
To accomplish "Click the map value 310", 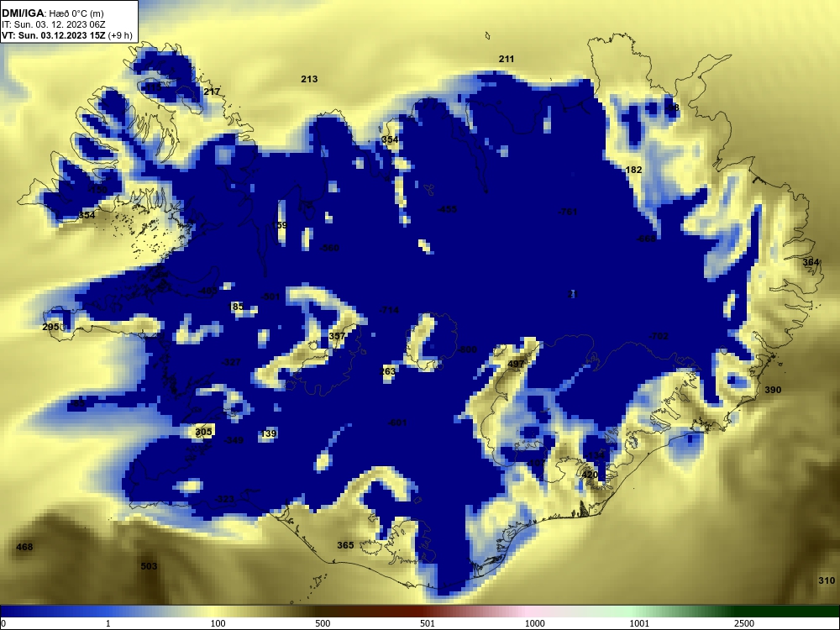I will pyautogui.click(x=827, y=580).
